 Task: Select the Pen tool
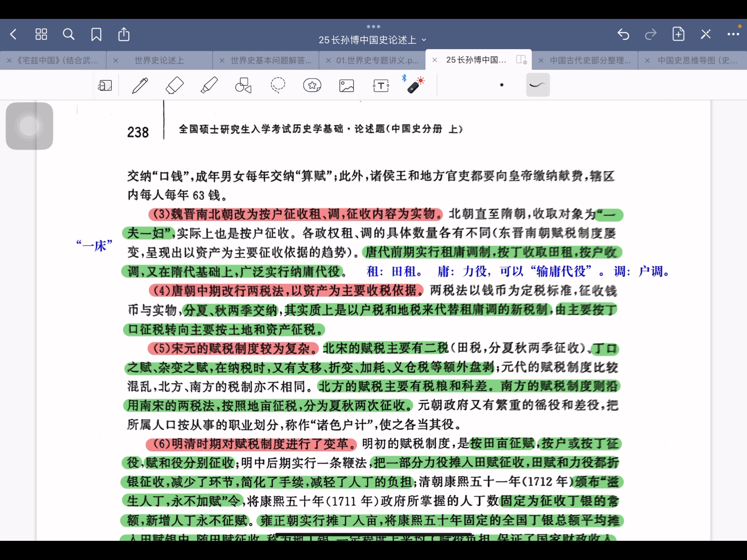click(140, 85)
